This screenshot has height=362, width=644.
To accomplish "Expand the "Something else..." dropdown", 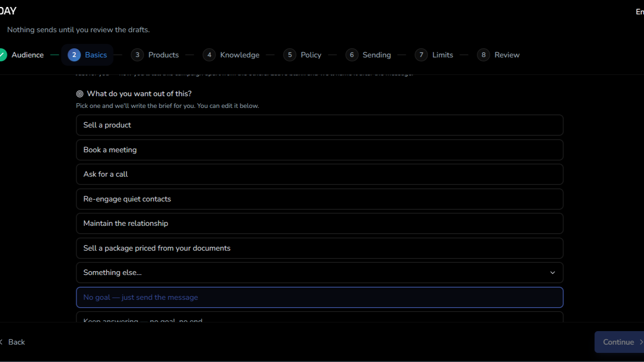I will coord(320,273).
